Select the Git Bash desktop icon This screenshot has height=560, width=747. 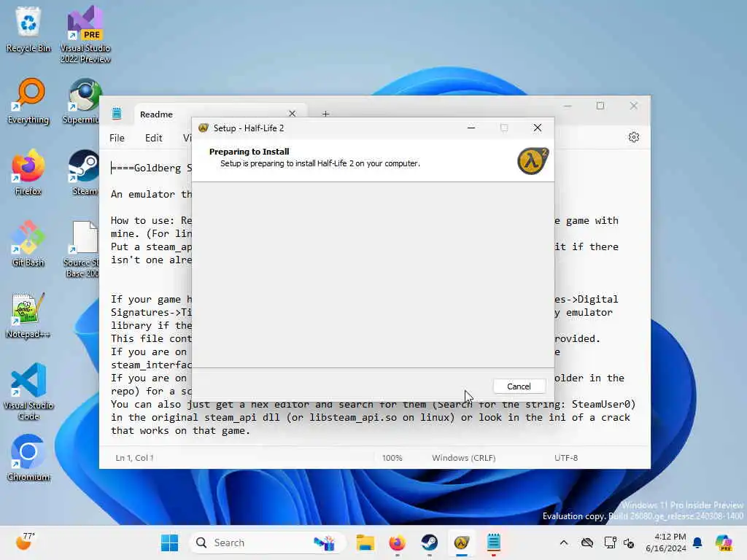coord(28,244)
